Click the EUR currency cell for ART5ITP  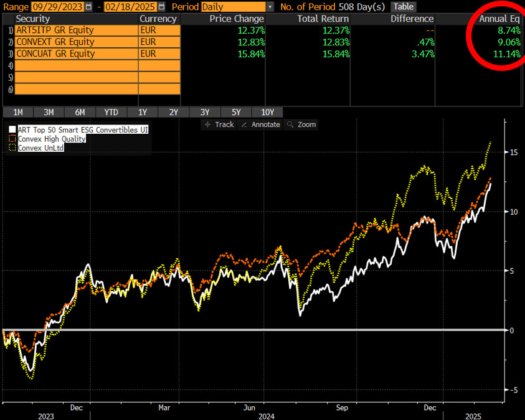[159, 30]
